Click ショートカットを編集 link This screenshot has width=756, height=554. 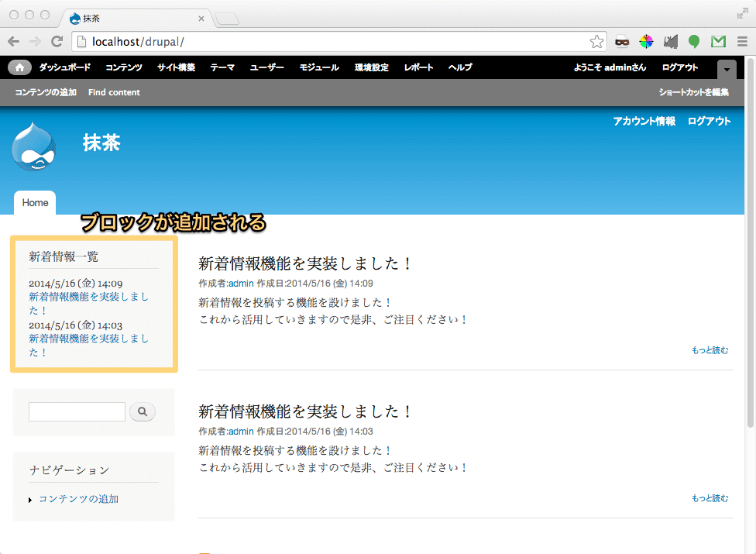(694, 92)
